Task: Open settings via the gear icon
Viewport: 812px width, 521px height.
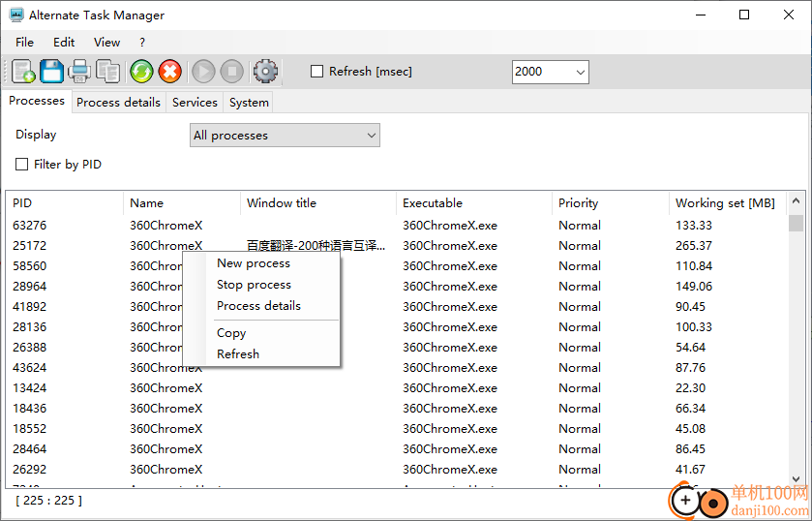Action: (265, 72)
